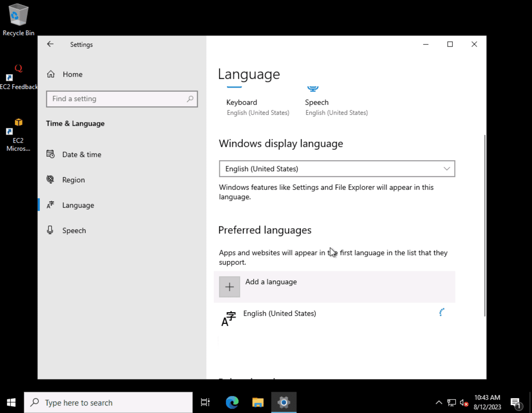Open the Settings gear on the taskbar

coord(284,402)
